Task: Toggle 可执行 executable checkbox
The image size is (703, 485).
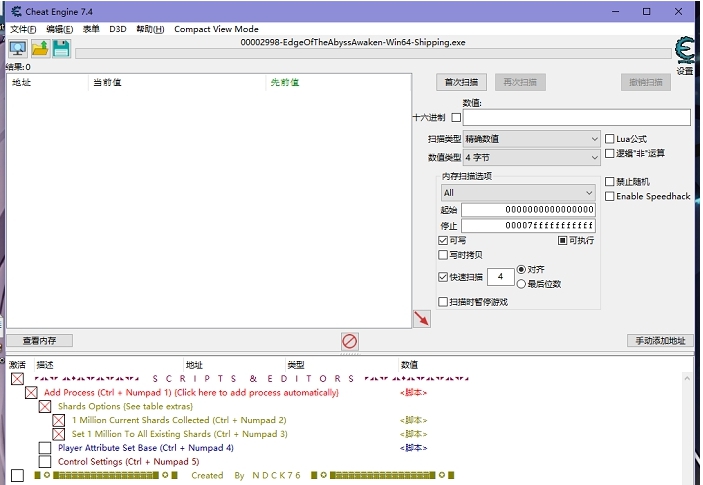Action: click(563, 241)
